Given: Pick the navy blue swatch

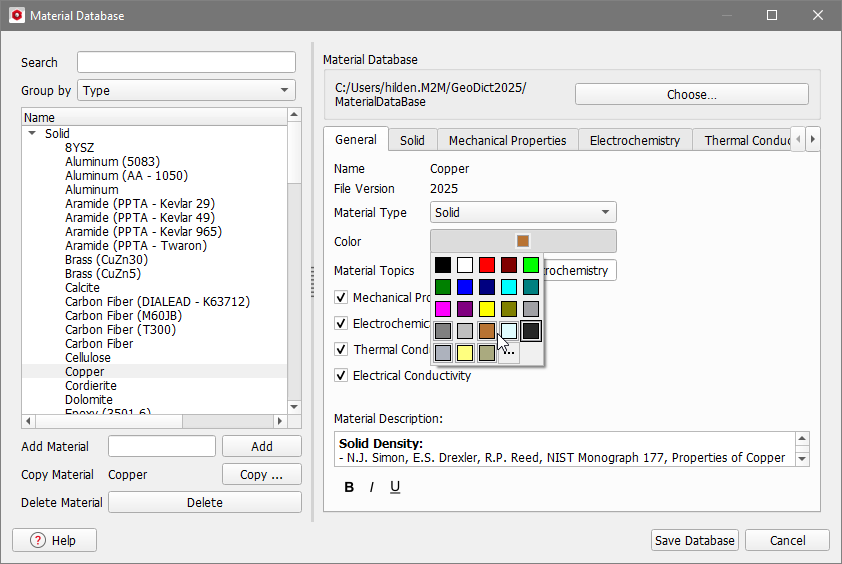Looking at the screenshot, I should 487,287.
